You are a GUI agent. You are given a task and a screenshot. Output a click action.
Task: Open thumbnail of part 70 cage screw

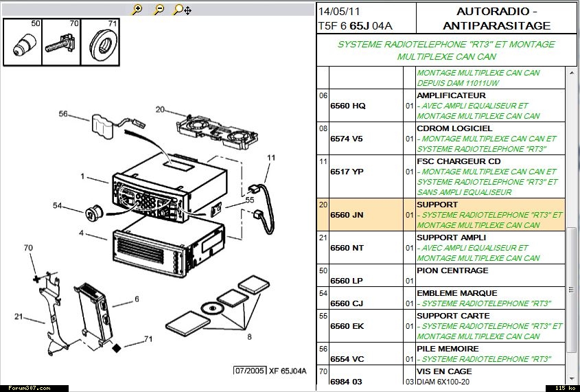pos(61,43)
